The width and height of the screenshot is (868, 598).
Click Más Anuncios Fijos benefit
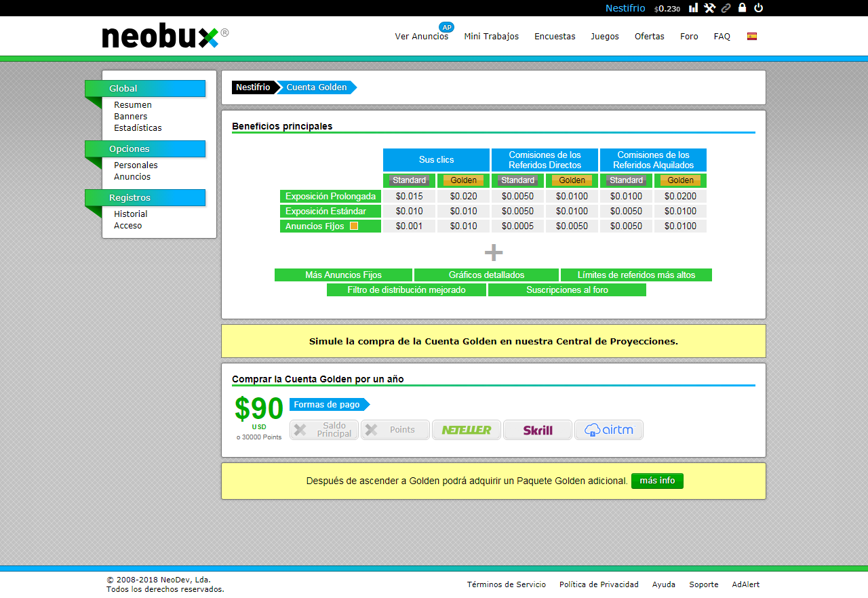coord(343,275)
